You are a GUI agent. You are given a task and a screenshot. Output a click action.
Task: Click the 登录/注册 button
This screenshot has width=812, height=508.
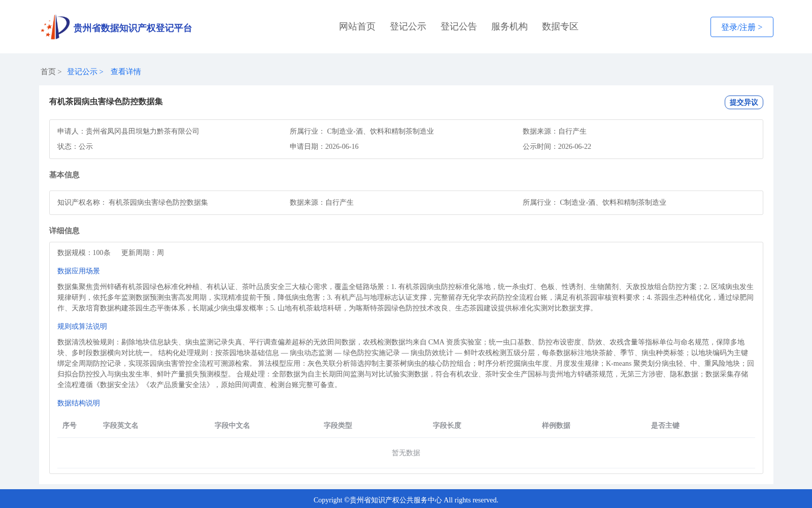tap(741, 27)
